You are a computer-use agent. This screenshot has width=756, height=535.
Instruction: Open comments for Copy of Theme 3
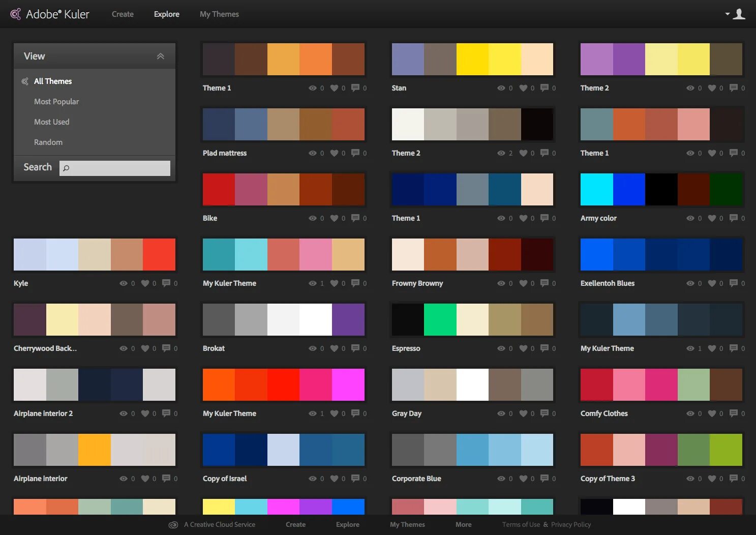734,479
